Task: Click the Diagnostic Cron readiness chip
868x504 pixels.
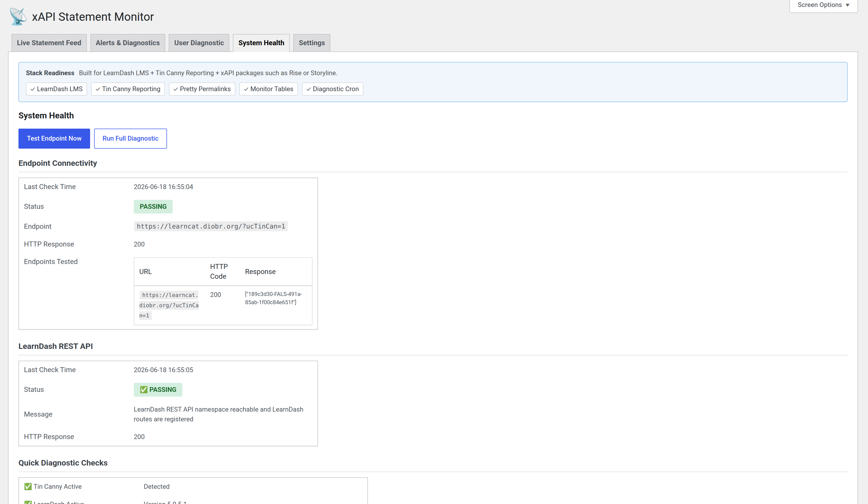Action: click(332, 89)
